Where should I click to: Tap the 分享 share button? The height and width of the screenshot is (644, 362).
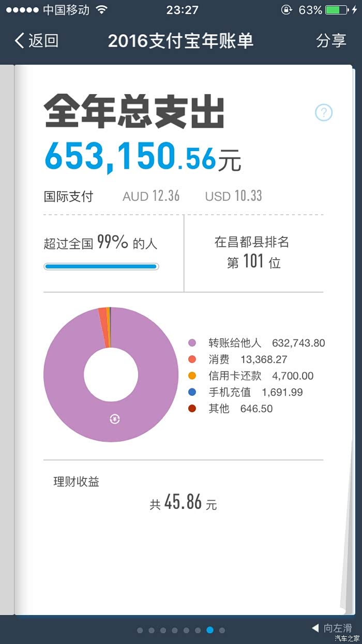(331, 41)
